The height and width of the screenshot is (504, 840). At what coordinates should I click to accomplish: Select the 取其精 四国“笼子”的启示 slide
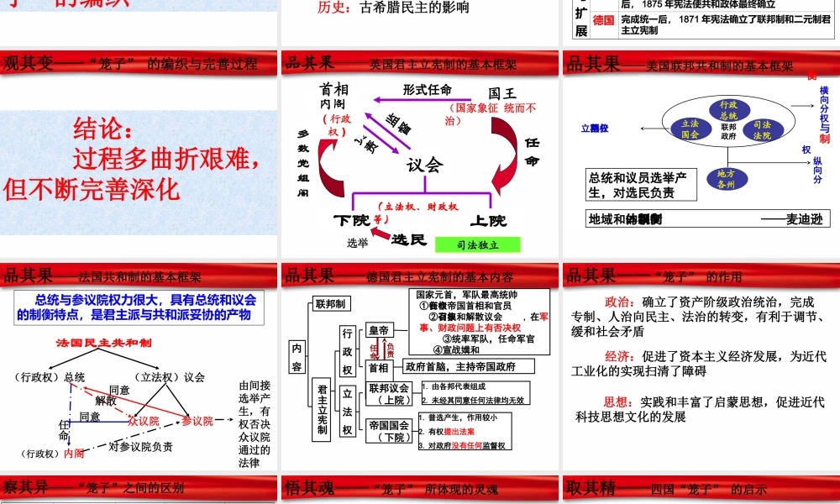pyautogui.click(x=701, y=490)
